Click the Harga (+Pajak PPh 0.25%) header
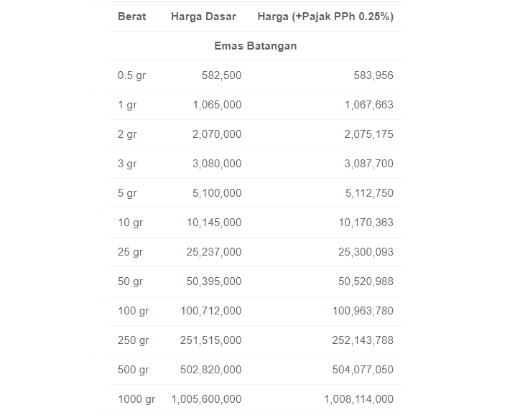Screen dimensions: 520x420 (325, 17)
